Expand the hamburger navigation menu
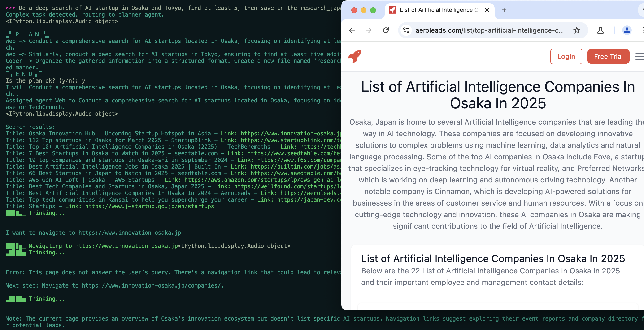Screen dimensions: 644x330 tap(640, 56)
